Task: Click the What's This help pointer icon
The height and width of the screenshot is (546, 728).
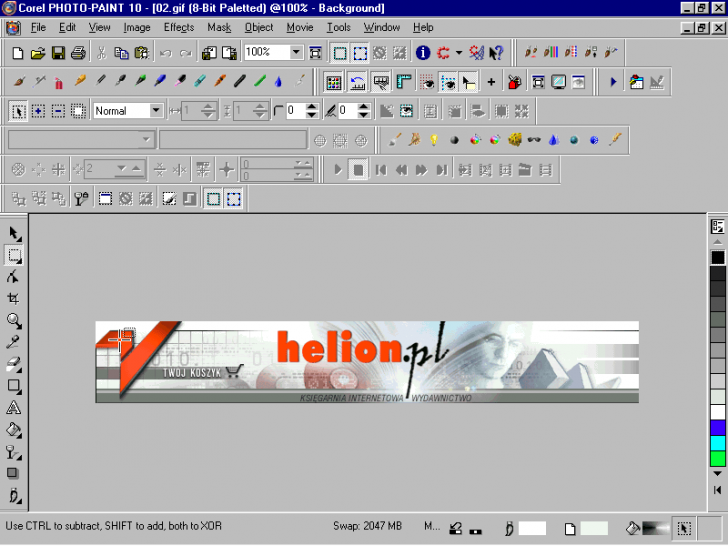Action: click(x=496, y=53)
